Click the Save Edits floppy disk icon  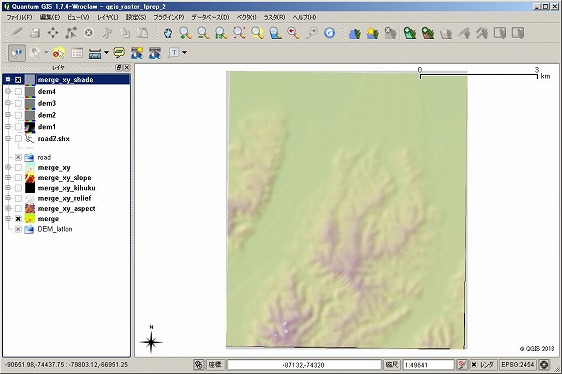coord(35,33)
